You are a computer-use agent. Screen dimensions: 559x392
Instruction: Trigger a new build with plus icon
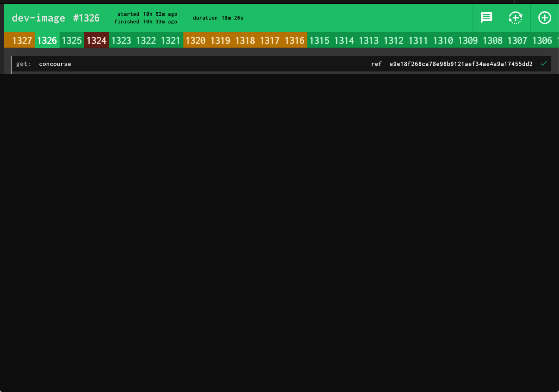545,18
